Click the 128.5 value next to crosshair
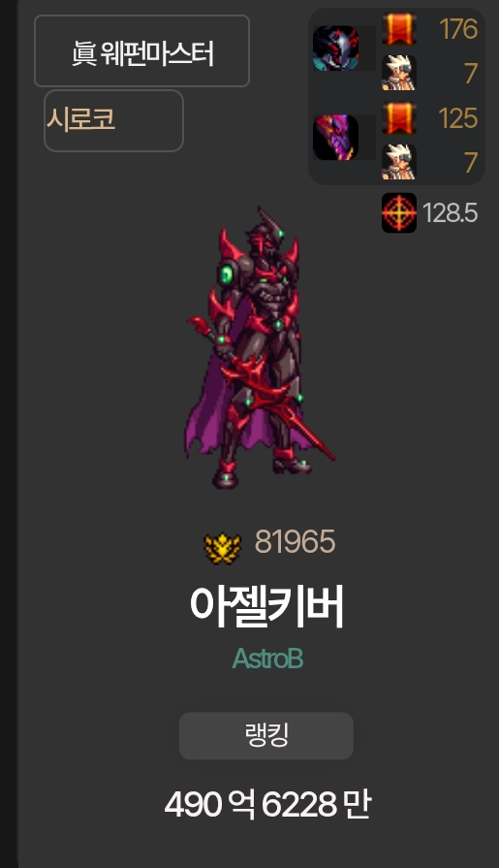The image size is (499, 868). click(451, 213)
